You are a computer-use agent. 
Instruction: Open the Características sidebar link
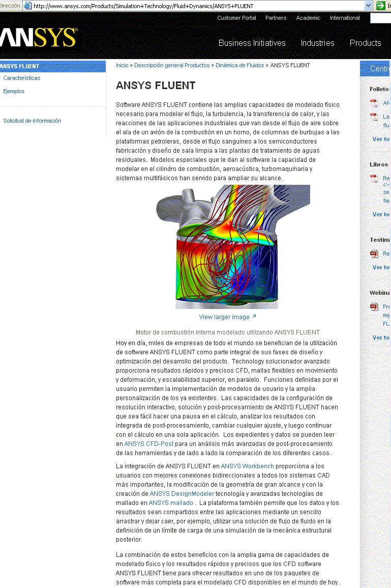tap(22, 78)
